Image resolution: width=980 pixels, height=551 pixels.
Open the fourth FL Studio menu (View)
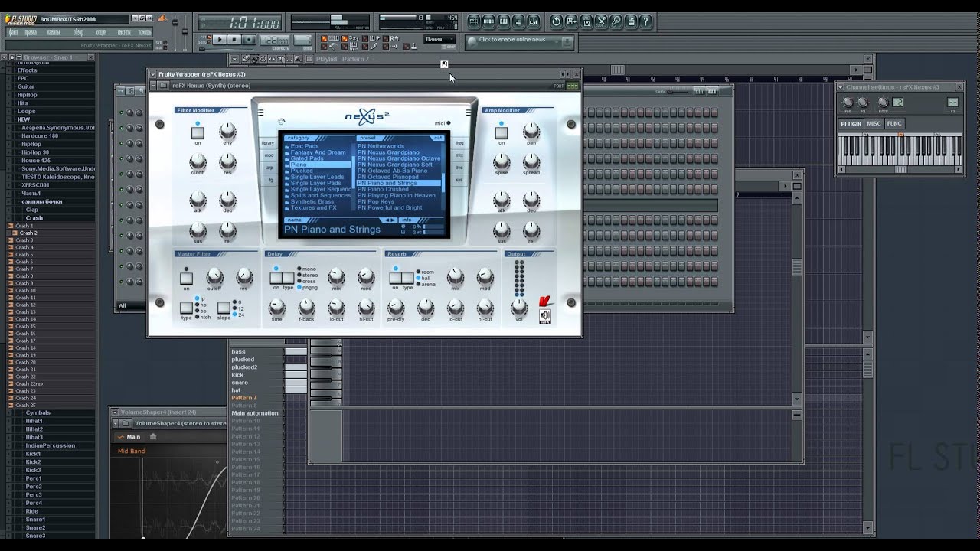(x=79, y=32)
